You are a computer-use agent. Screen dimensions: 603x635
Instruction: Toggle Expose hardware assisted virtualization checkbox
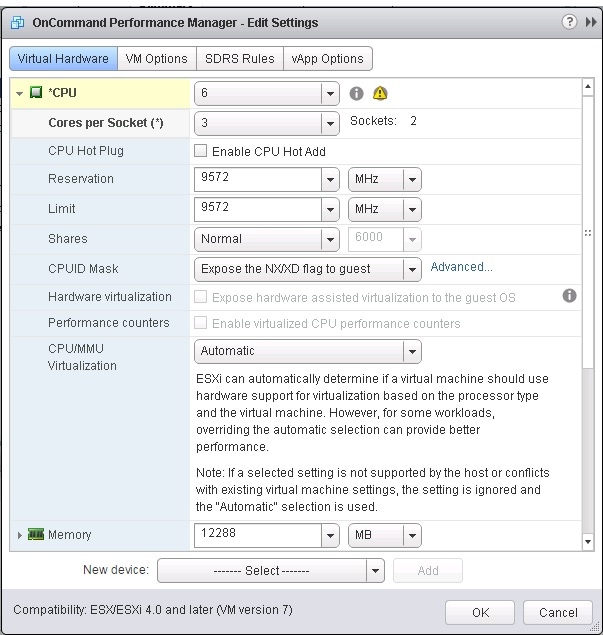[200, 297]
